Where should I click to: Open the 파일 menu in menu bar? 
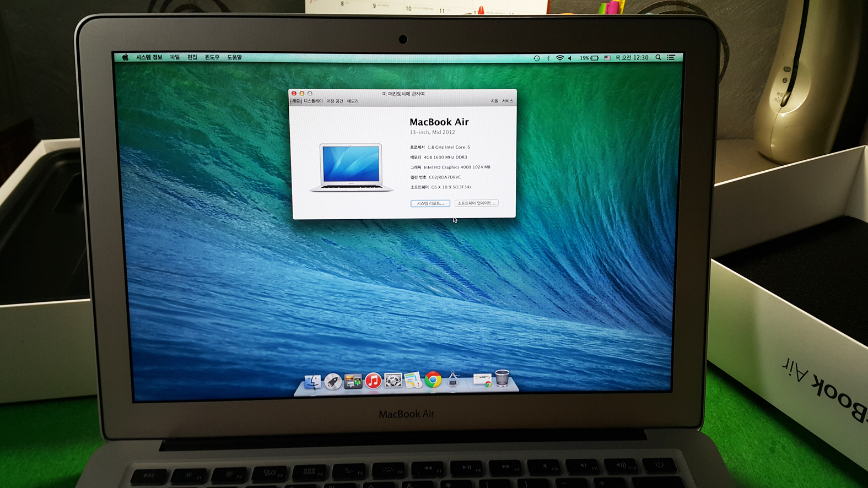pos(175,57)
